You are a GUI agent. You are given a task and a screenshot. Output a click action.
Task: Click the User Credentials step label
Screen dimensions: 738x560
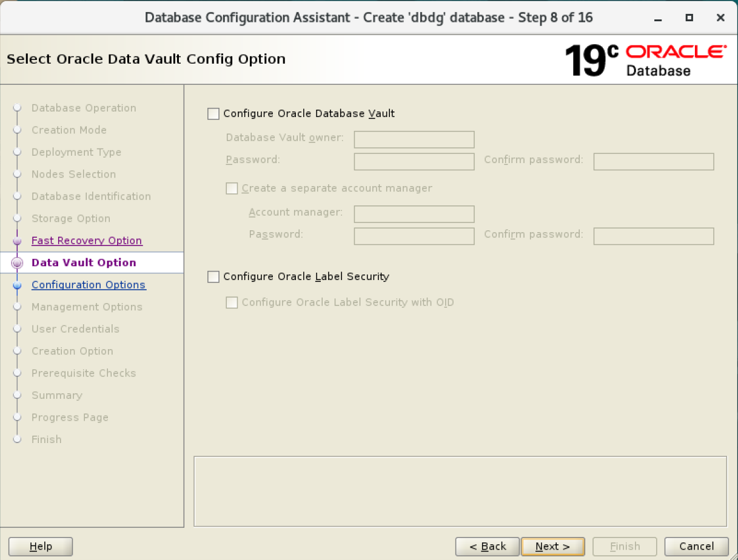(75, 329)
